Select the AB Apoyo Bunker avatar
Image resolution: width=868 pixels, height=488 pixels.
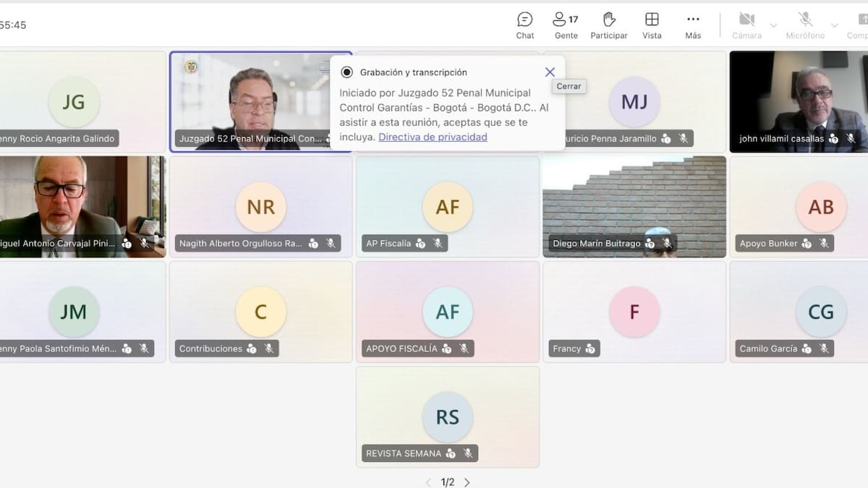click(821, 207)
